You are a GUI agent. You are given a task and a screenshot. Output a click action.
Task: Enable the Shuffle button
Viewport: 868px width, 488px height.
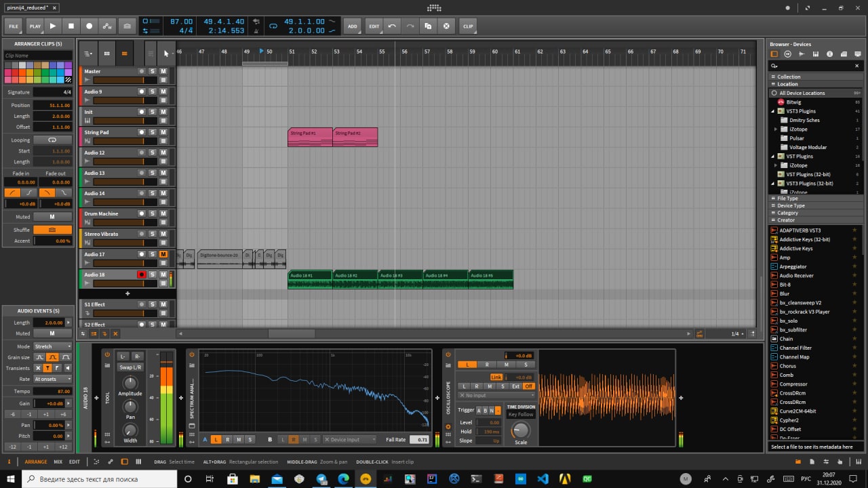[x=52, y=230]
